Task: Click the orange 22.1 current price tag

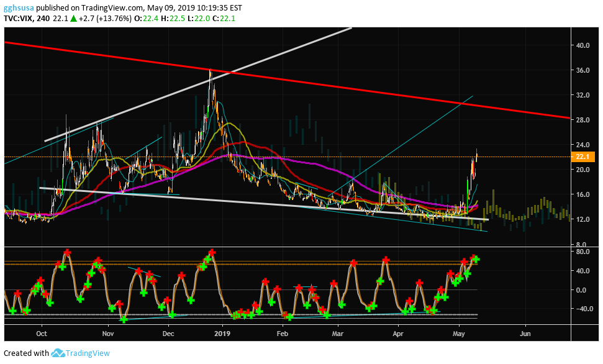Action: pyautogui.click(x=583, y=157)
